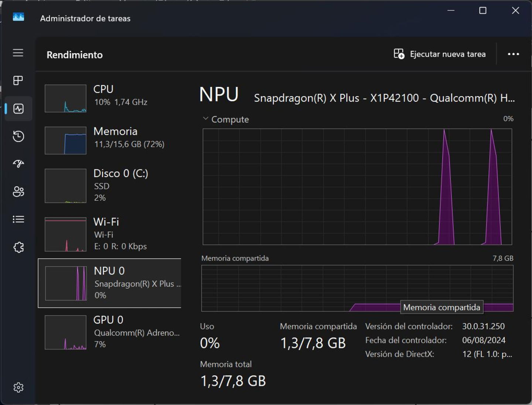Click the Ejecutar nueva tarea icon
The image size is (532, 405).
(x=399, y=54)
